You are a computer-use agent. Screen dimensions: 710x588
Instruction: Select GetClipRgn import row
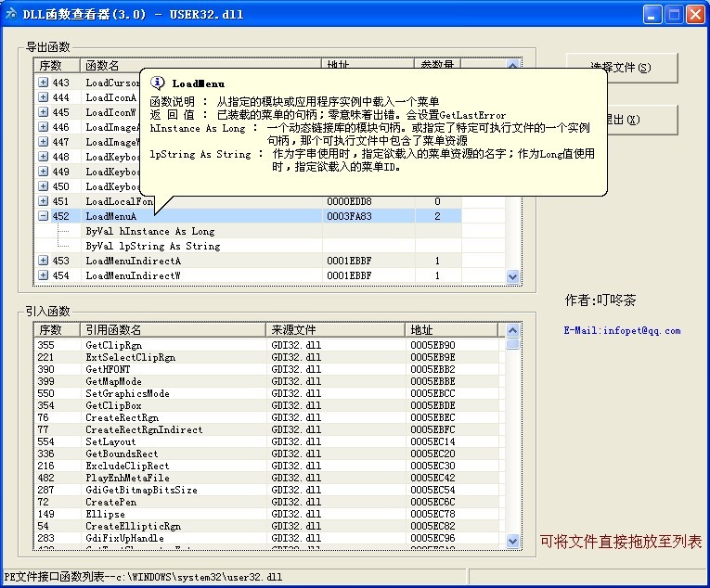(x=268, y=345)
